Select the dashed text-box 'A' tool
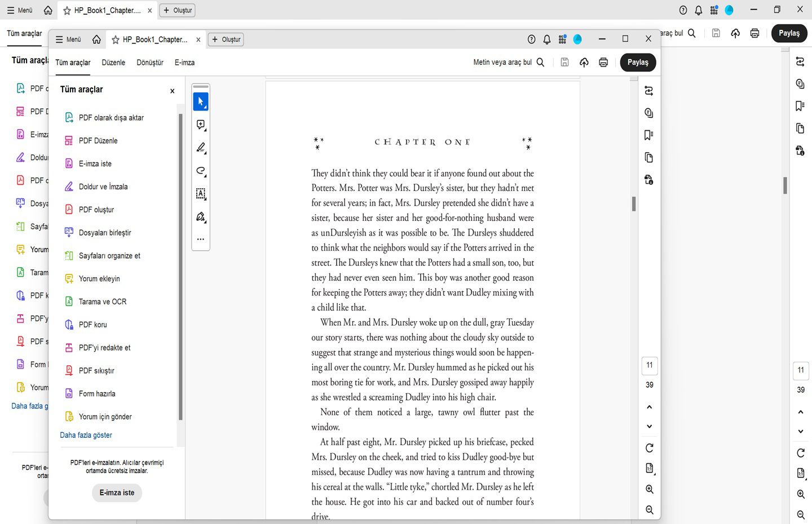 [201, 194]
